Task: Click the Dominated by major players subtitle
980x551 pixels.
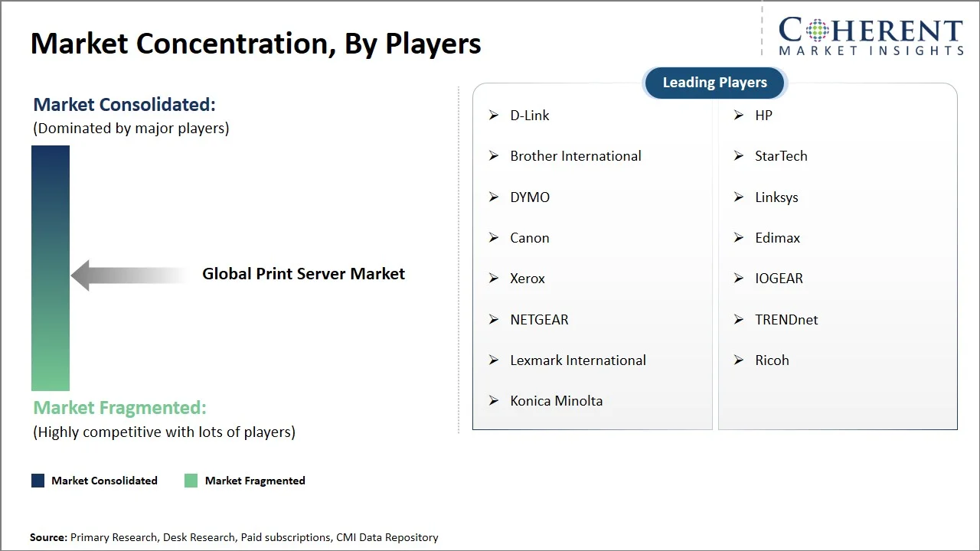Action: click(x=131, y=129)
